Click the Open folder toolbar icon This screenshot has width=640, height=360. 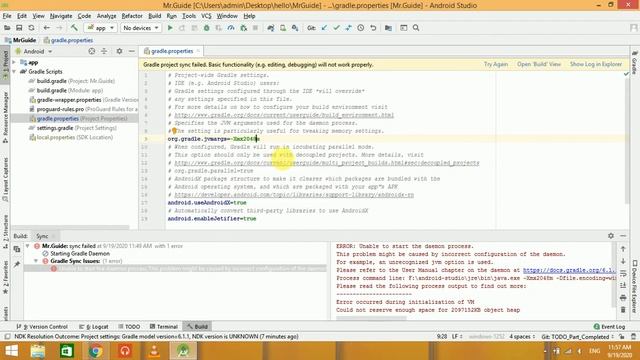pos(7,28)
